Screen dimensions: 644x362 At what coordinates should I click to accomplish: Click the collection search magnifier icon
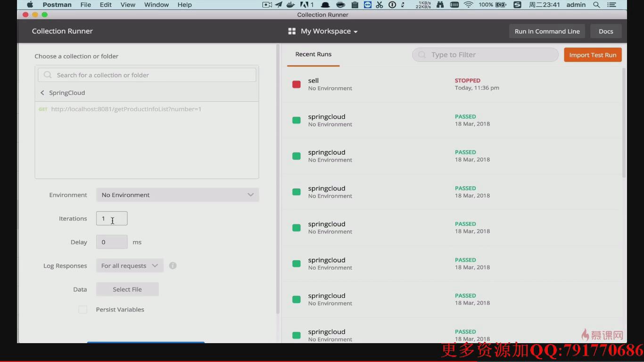pyautogui.click(x=48, y=75)
